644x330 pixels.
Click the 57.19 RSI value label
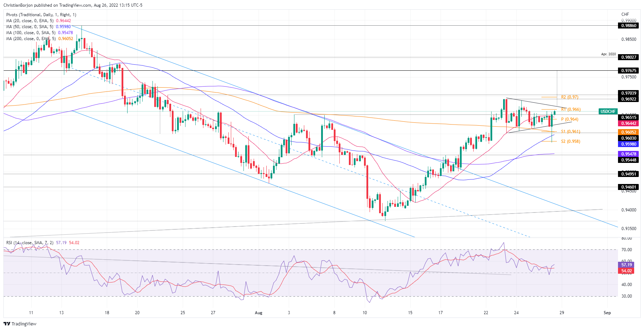(x=626, y=265)
